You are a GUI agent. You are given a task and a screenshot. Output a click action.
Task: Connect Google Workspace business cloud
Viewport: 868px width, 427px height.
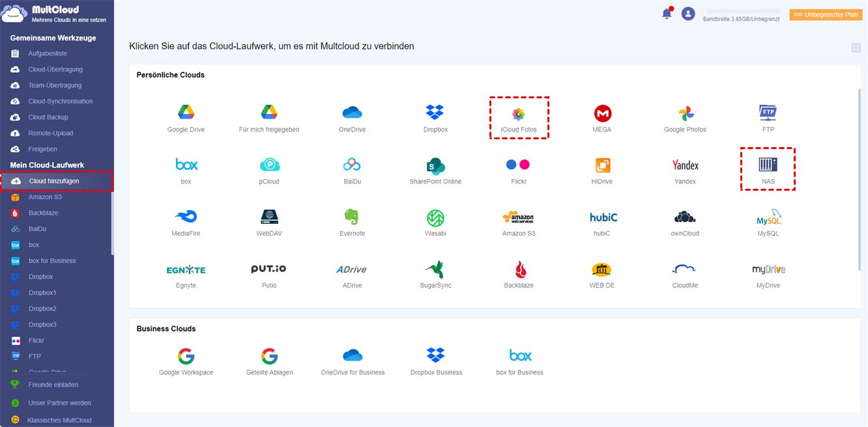click(186, 362)
